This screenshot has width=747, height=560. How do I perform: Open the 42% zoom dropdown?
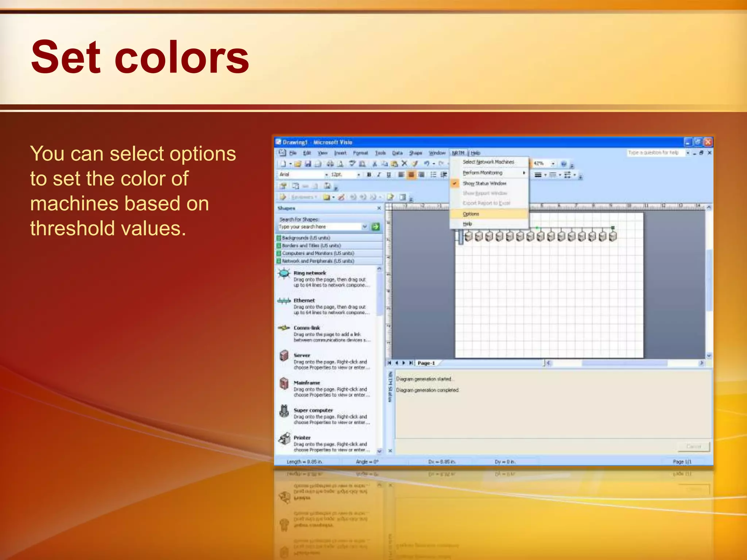[553, 164]
